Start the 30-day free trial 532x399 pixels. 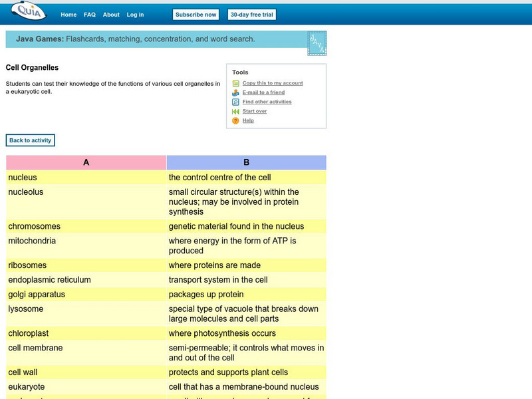tap(251, 15)
